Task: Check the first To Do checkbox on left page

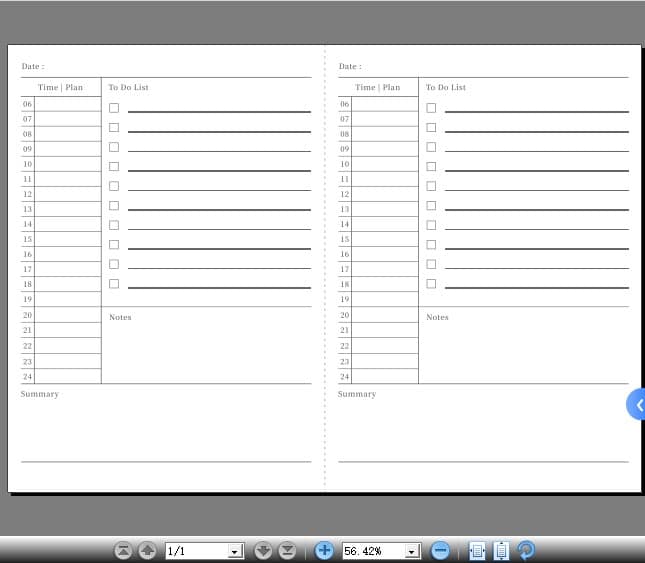Action: tap(114, 108)
